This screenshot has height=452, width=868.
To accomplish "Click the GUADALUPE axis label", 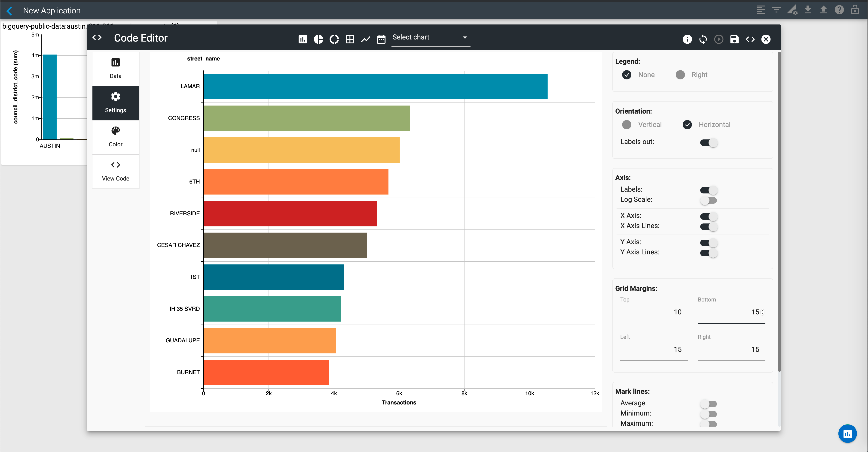I will (x=183, y=340).
